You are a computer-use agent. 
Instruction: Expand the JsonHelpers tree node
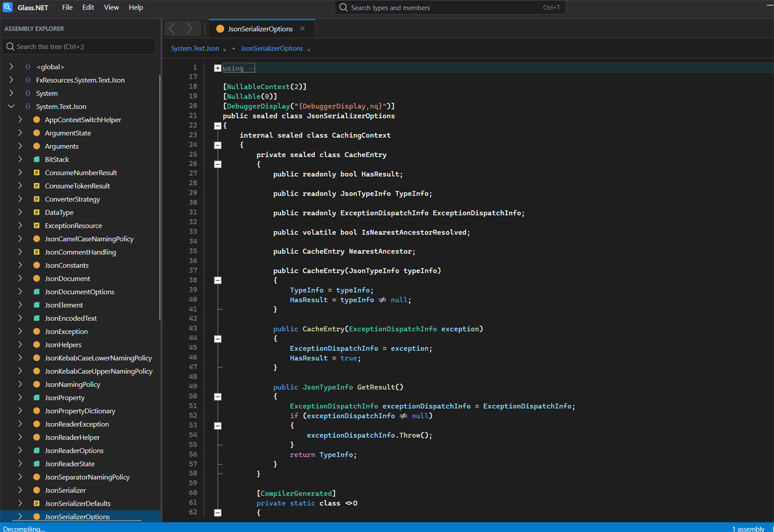coord(20,345)
